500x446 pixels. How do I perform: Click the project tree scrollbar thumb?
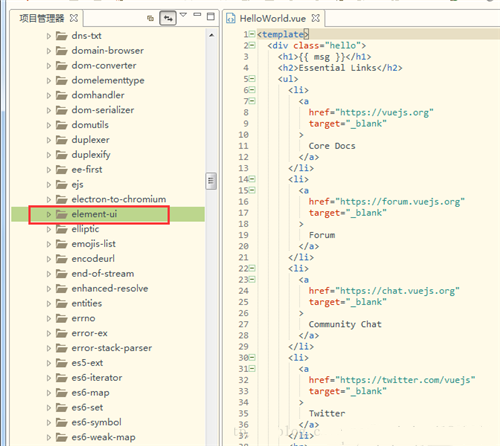[x=211, y=181]
